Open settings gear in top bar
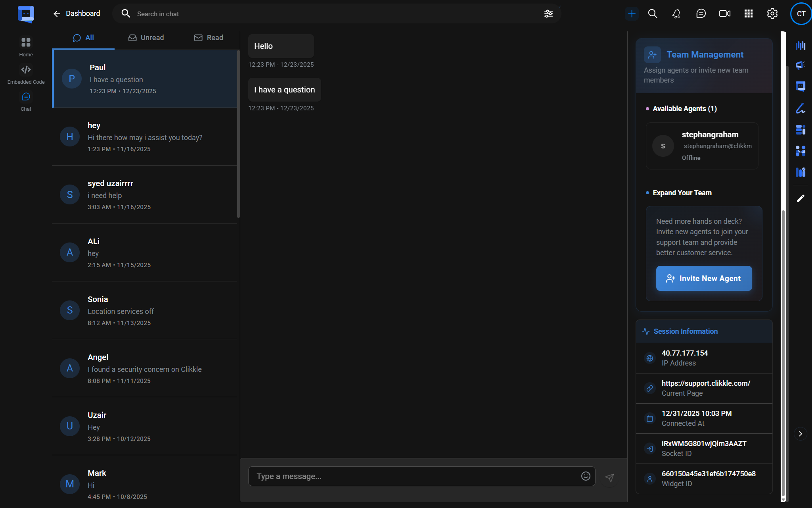This screenshot has width=812, height=508. [x=772, y=14]
